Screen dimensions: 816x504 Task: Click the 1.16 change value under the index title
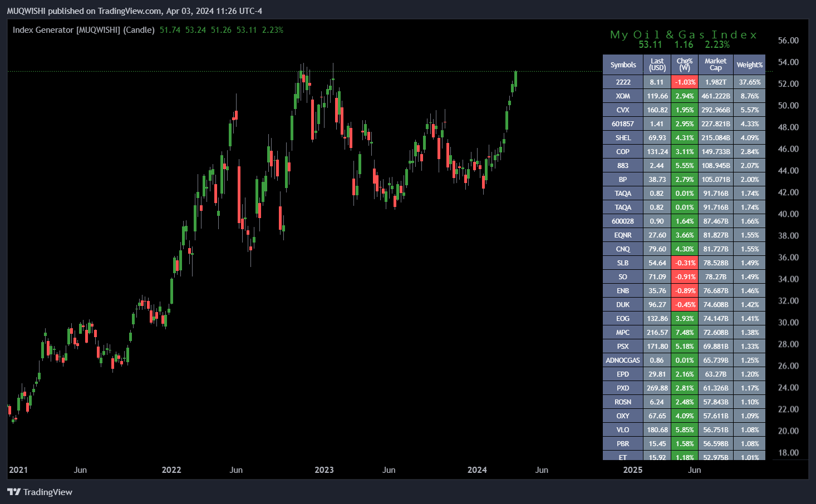[x=684, y=45]
